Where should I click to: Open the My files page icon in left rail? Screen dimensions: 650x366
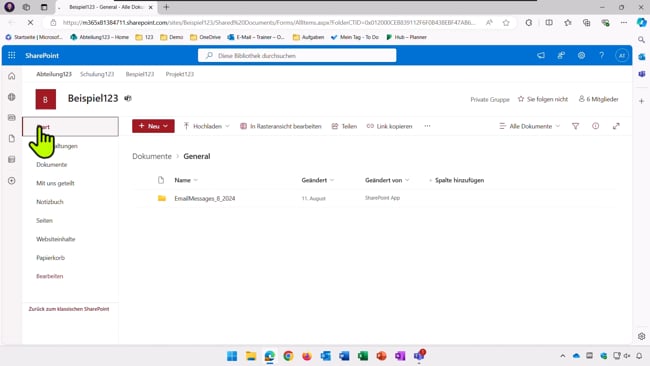pos(12,138)
